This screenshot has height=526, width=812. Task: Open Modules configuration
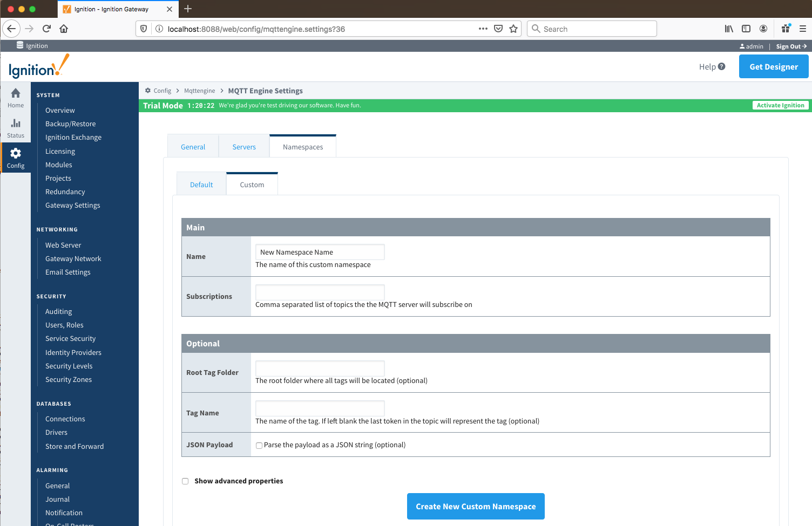click(x=58, y=165)
